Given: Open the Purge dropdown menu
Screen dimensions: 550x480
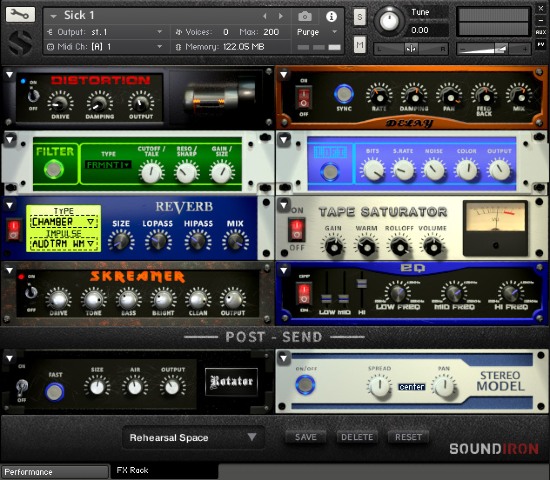Looking at the screenshot, I should point(317,32).
